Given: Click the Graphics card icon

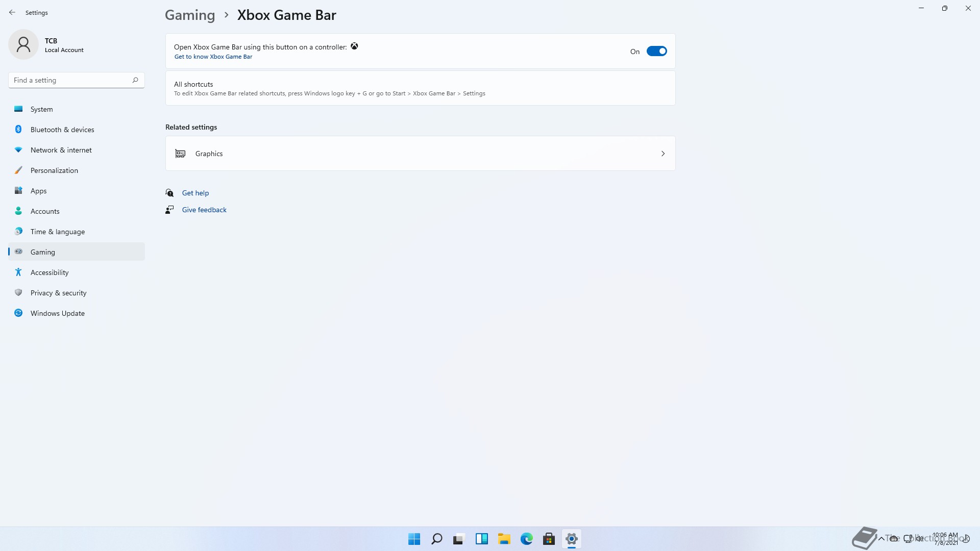Looking at the screenshot, I should [x=180, y=154].
